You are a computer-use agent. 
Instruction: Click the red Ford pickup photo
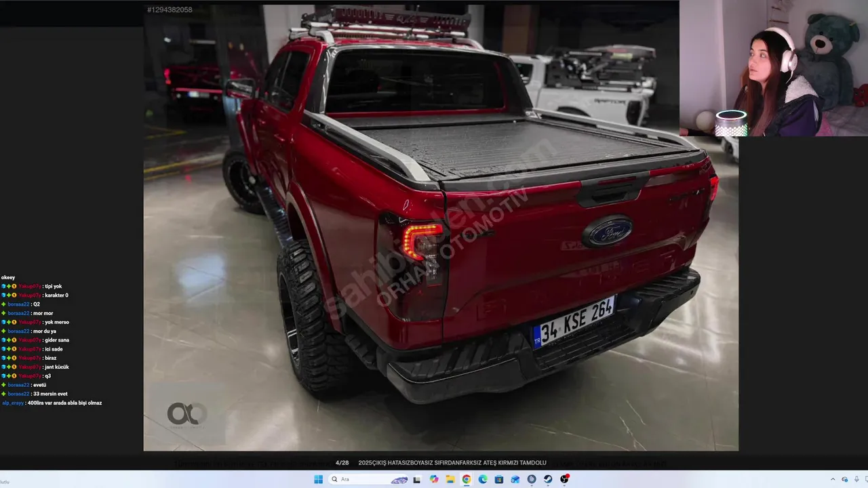pyautogui.click(x=441, y=228)
